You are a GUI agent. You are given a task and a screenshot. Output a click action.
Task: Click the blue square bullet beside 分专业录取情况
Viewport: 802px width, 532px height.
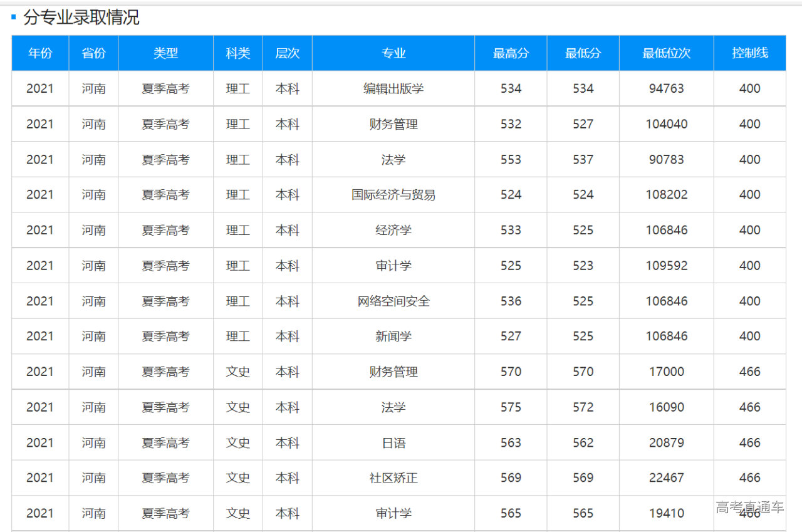point(14,17)
